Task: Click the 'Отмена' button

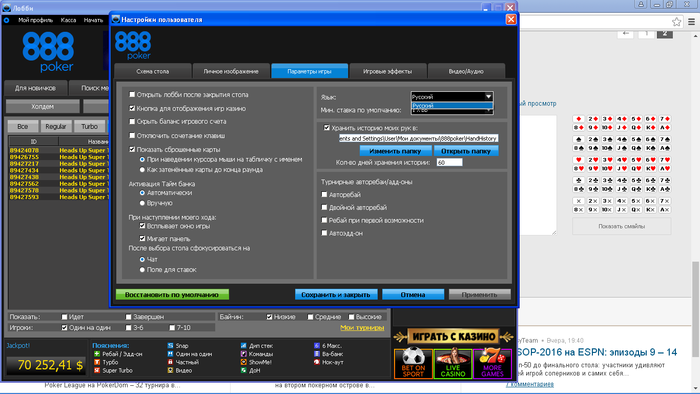Action: (413, 294)
